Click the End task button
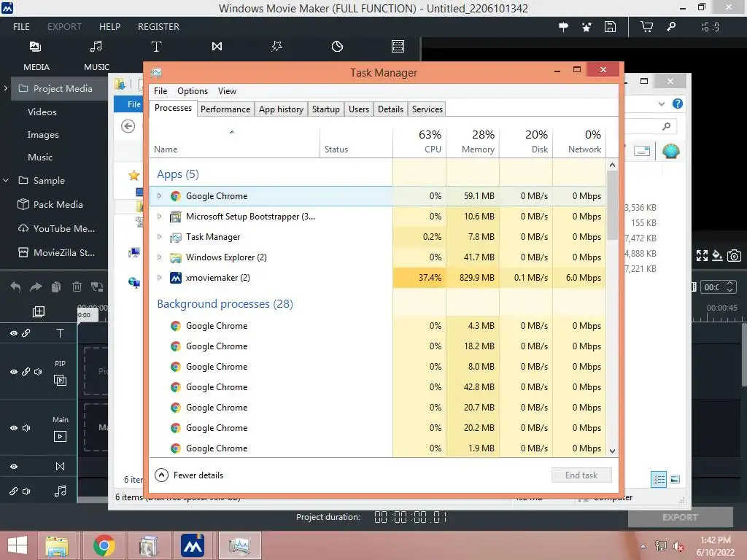 pos(581,475)
